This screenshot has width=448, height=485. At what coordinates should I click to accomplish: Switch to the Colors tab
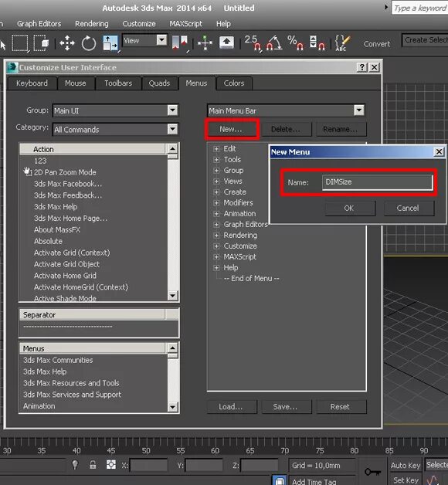pyautogui.click(x=234, y=83)
